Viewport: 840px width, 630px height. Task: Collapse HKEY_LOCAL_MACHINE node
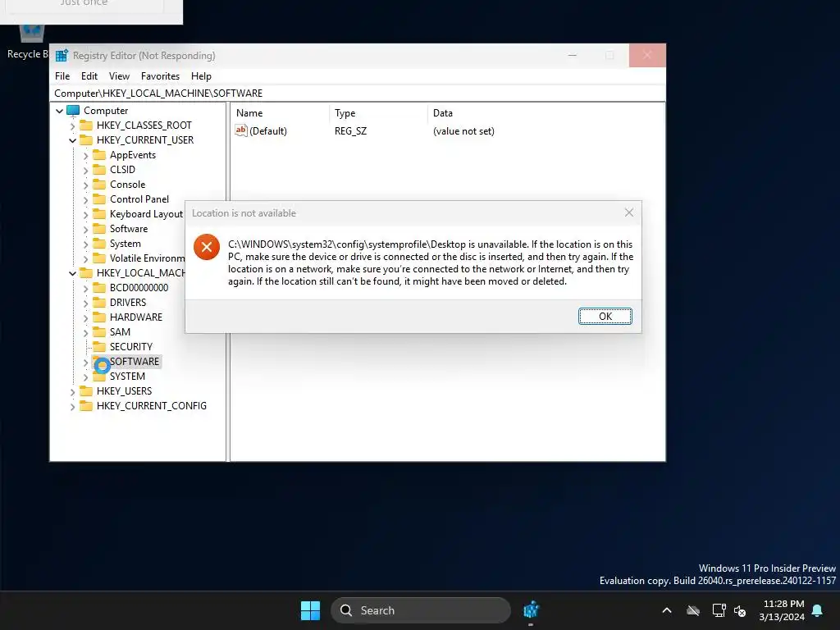[x=72, y=273]
